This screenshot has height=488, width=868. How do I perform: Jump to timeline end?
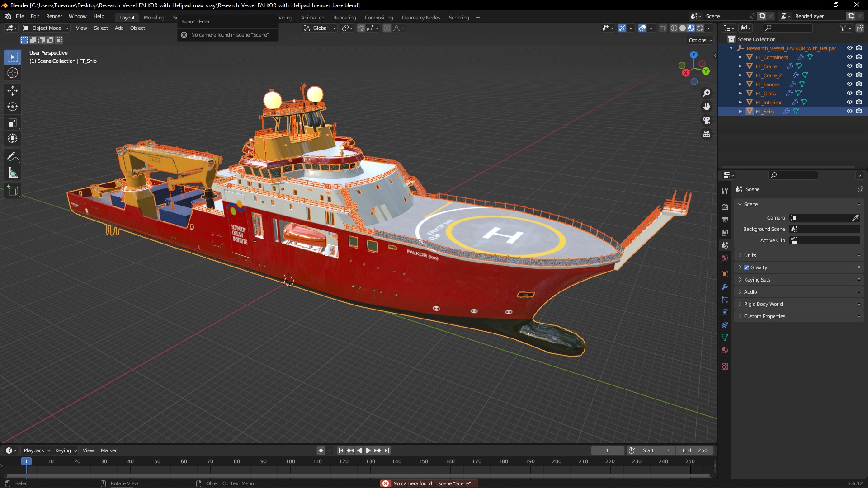[387, 450]
